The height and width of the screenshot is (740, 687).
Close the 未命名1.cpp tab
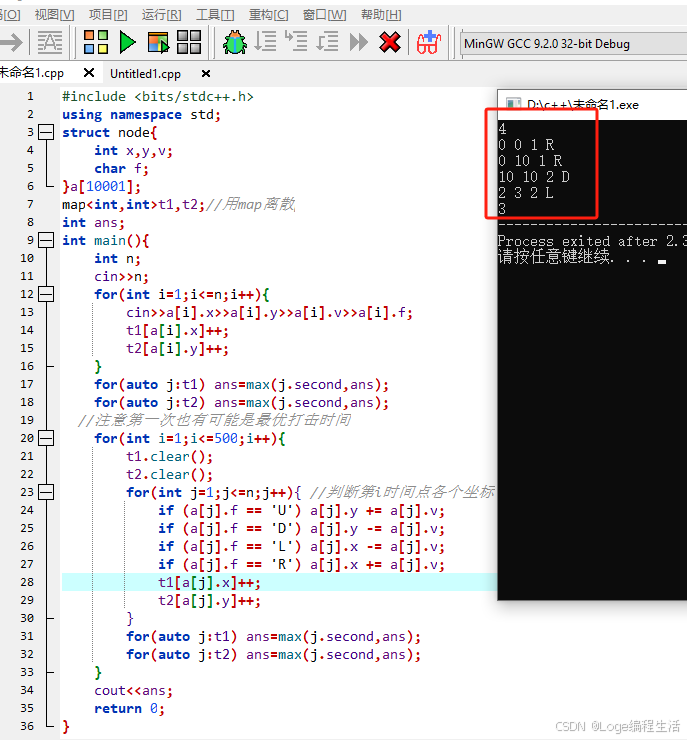89,73
